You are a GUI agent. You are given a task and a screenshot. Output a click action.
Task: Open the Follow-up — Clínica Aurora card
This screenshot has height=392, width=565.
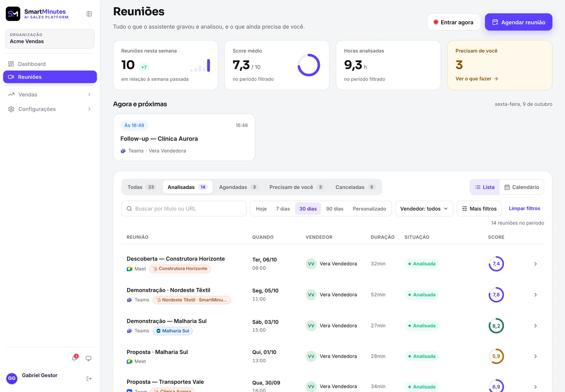click(184, 137)
